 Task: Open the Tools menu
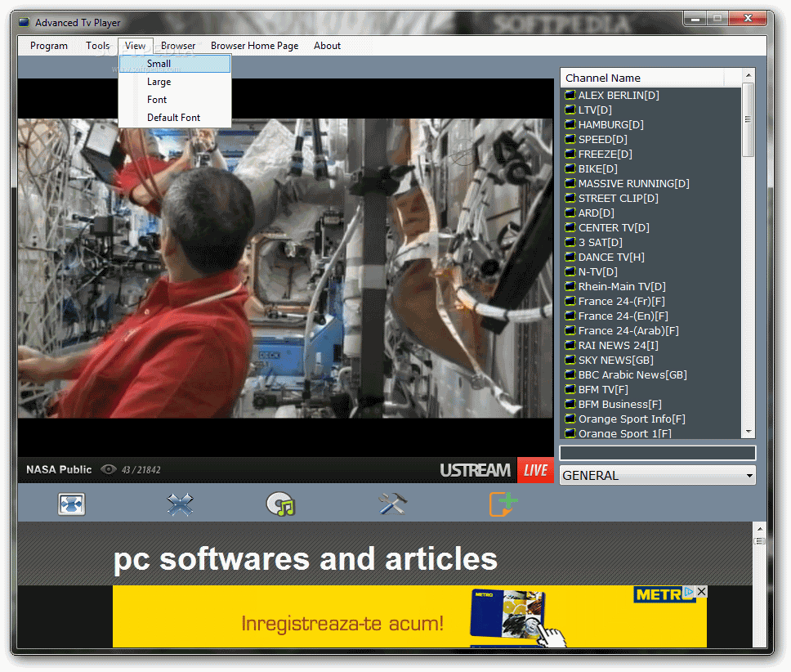pos(97,46)
